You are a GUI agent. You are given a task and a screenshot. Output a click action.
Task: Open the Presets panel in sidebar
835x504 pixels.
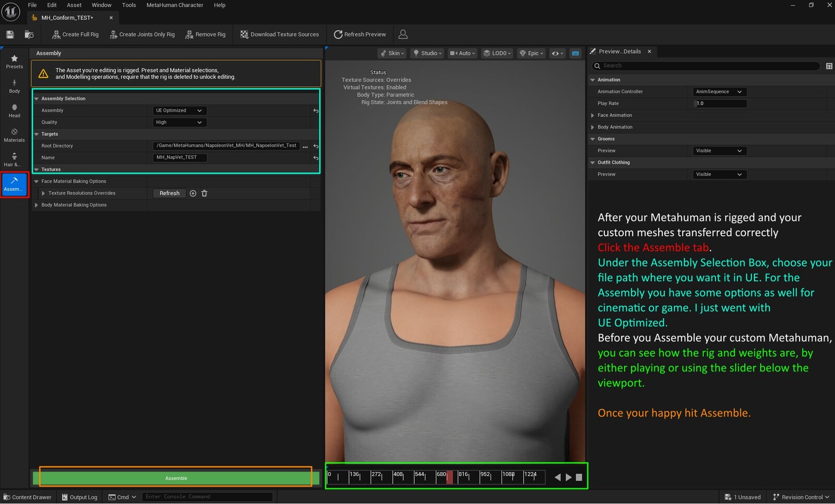[14, 61]
